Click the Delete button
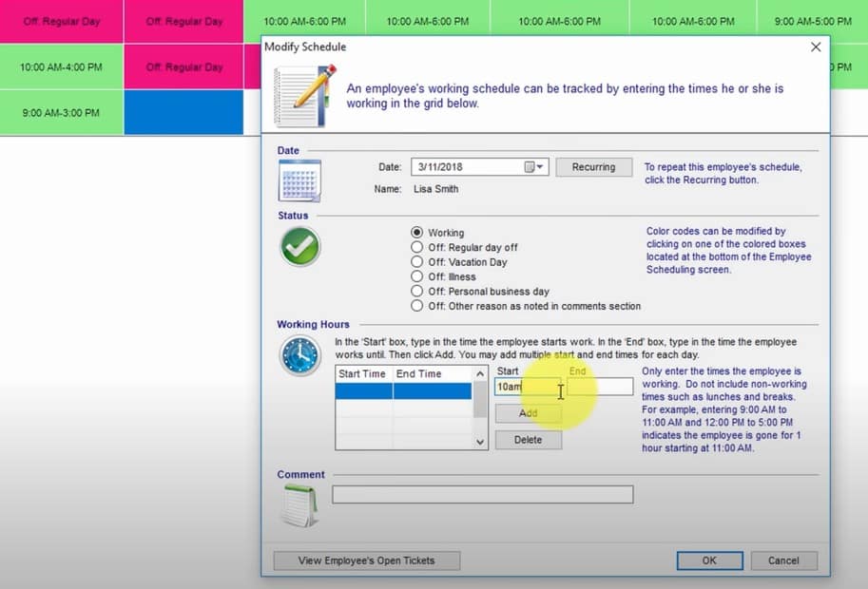The height and width of the screenshot is (589, 868). click(528, 440)
